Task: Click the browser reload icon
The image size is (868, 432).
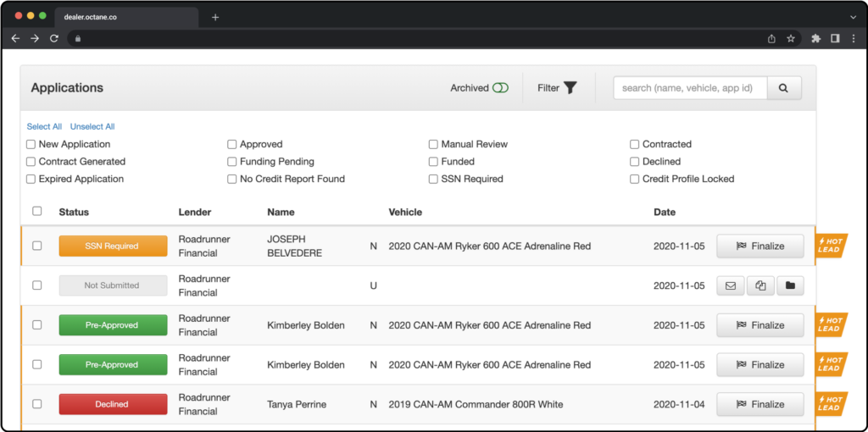Action: pyautogui.click(x=54, y=38)
